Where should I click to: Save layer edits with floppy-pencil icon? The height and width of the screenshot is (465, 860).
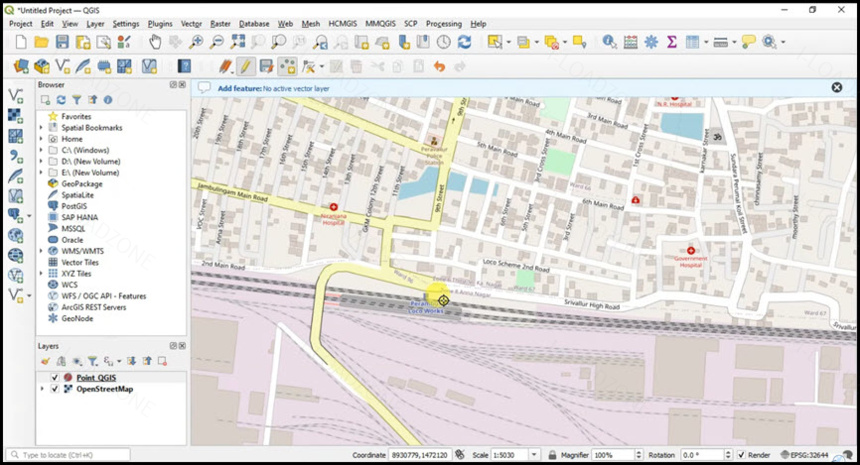(267, 67)
